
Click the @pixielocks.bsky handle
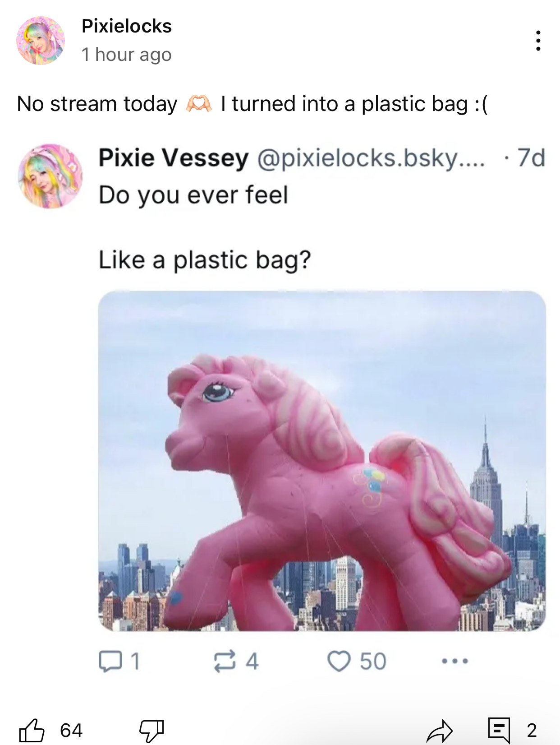click(371, 158)
